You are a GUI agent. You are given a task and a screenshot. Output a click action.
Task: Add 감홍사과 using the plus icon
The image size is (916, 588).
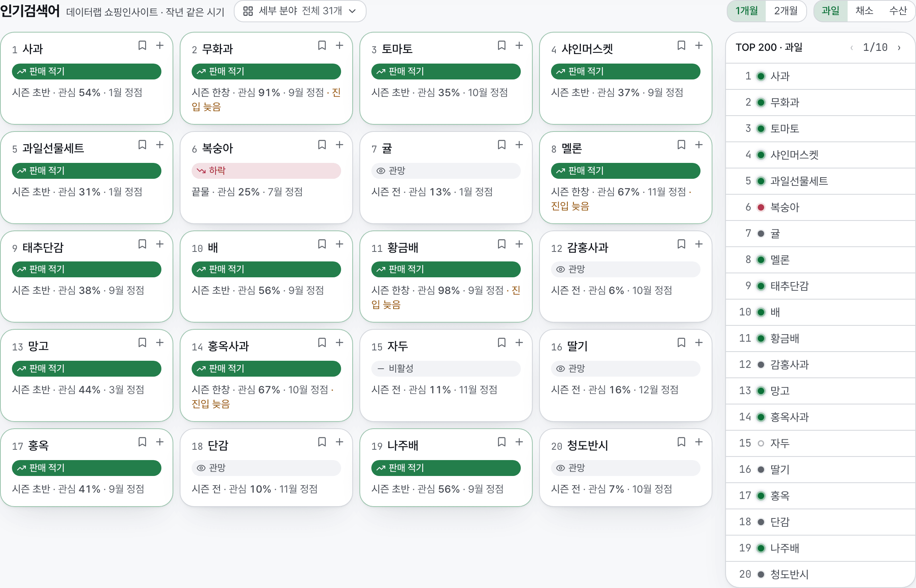pyautogui.click(x=699, y=244)
